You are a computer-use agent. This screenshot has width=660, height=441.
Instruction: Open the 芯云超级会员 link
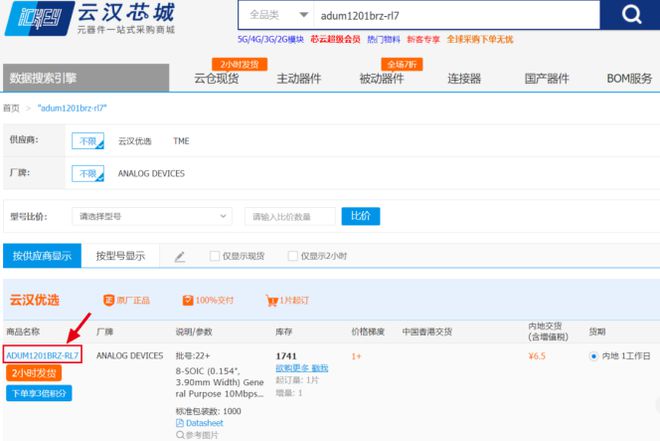pos(335,40)
